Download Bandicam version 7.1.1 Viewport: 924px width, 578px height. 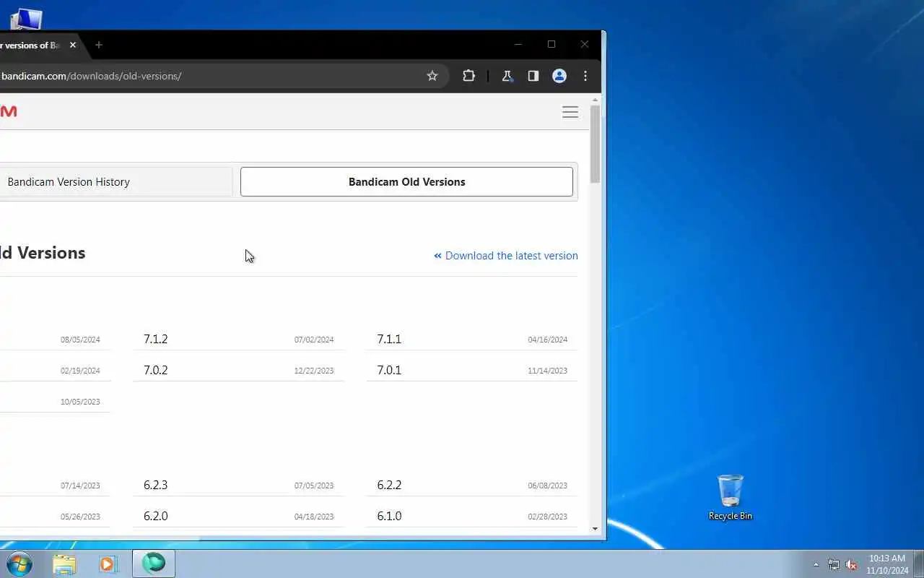coord(389,339)
